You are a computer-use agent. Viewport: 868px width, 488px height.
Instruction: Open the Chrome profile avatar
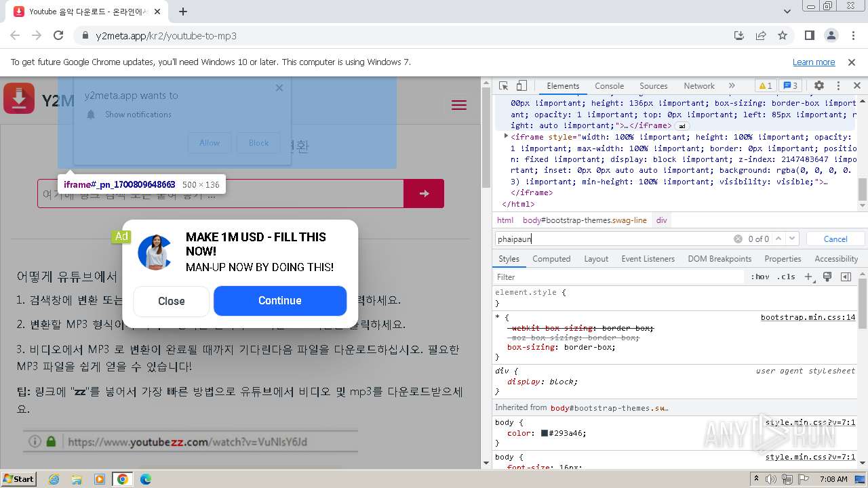point(831,35)
